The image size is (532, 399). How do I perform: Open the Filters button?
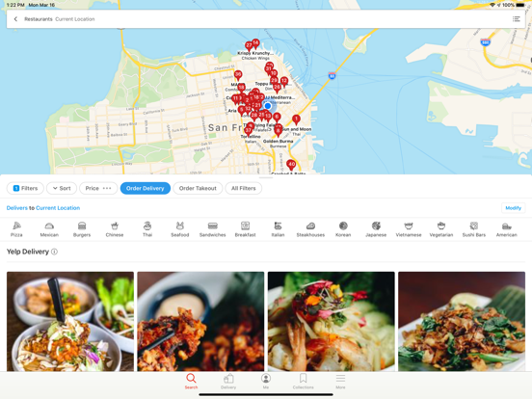(25, 188)
